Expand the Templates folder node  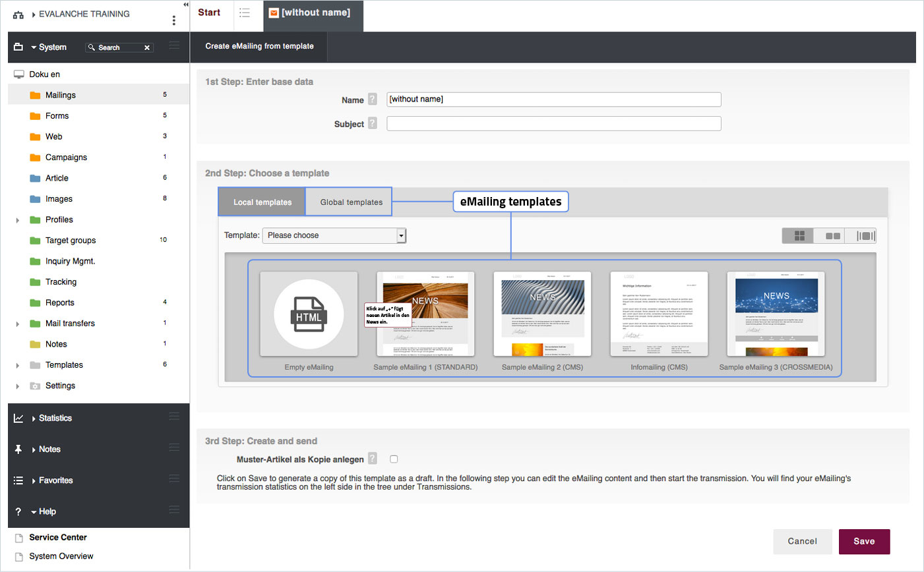pyautogui.click(x=18, y=365)
